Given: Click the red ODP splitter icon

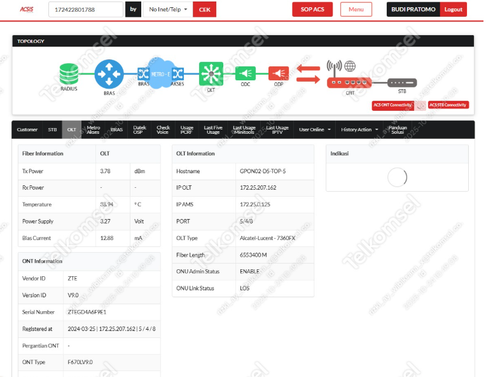Looking at the screenshot, I should click(x=279, y=73).
